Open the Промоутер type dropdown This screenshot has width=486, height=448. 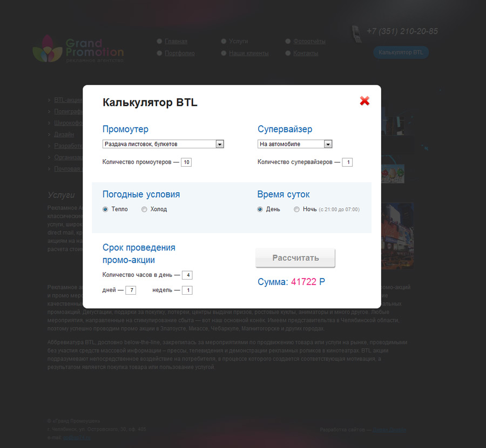[163, 144]
